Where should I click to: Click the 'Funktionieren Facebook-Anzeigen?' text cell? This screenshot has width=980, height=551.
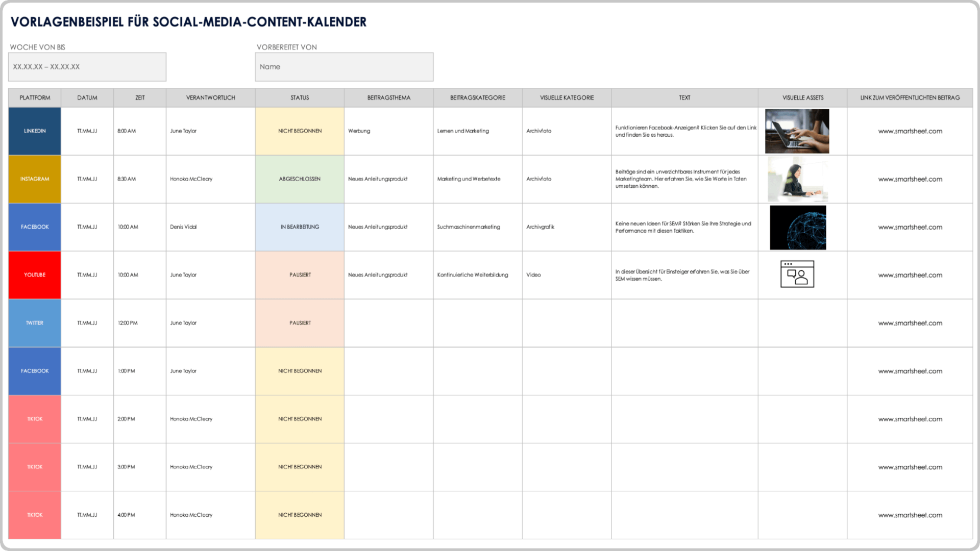click(x=684, y=131)
